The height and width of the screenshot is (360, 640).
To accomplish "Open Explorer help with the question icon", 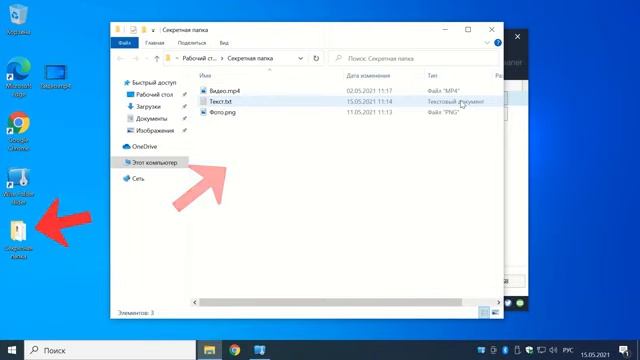I will (x=498, y=43).
